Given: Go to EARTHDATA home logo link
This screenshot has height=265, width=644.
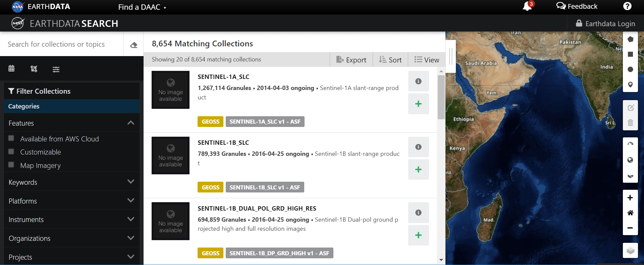Looking at the screenshot, I should pyautogui.click(x=41, y=7).
